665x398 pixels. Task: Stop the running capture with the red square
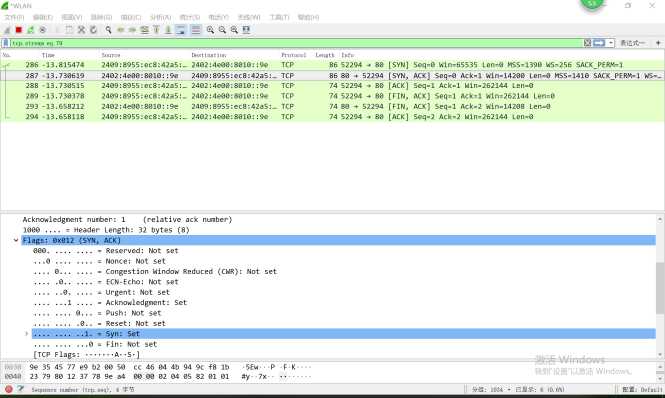click(19, 30)
